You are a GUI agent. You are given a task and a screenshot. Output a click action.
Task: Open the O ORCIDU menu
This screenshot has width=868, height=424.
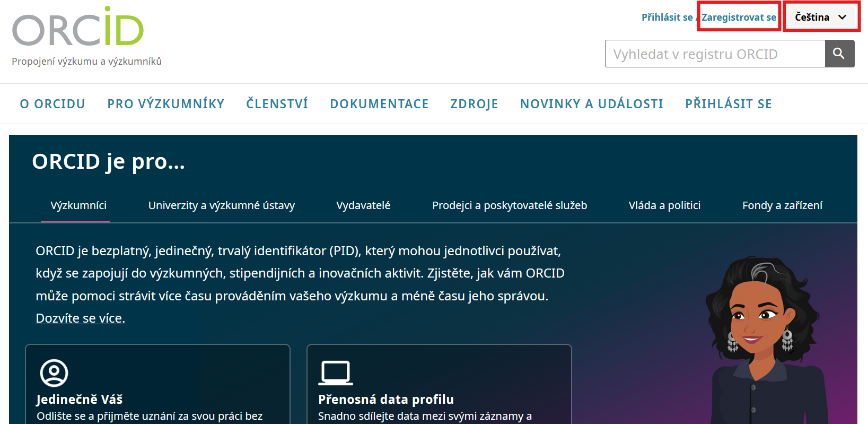pyautogui.click(x=52, y=104)
